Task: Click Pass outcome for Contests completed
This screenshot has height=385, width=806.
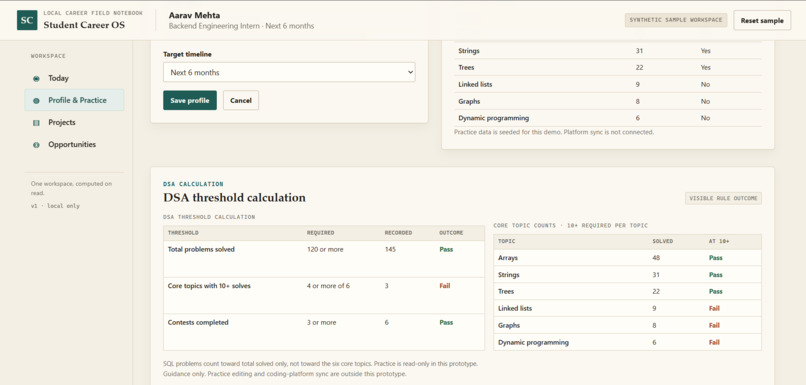Action: (446, 323)
